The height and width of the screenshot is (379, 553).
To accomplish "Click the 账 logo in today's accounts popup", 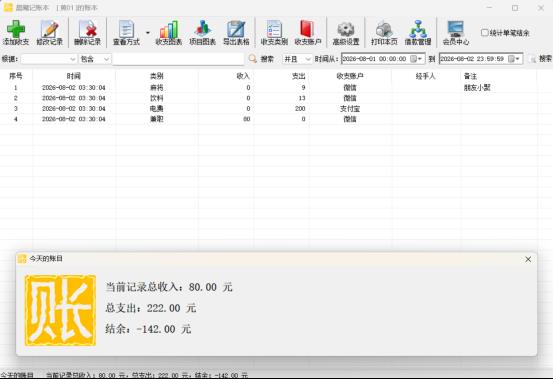I will point(60,310).
